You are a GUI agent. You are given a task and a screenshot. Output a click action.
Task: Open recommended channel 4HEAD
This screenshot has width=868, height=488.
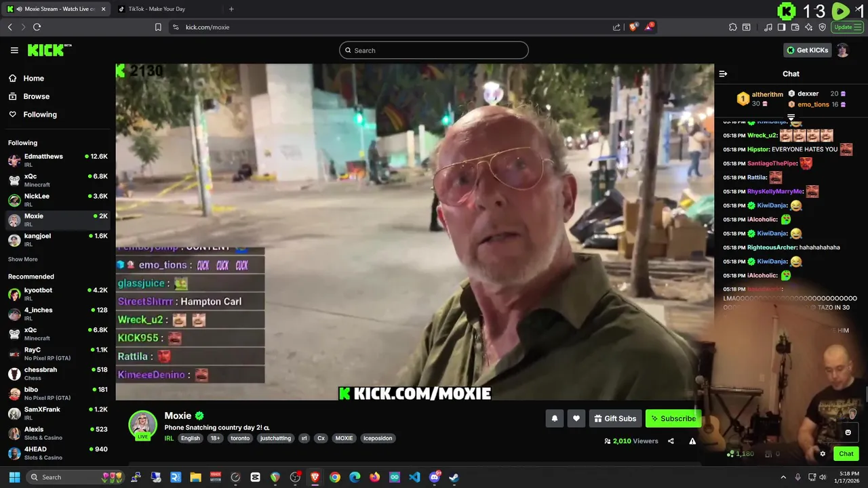57,453
